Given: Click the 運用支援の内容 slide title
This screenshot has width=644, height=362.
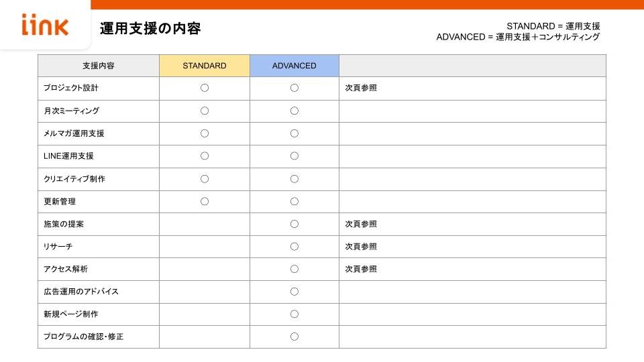Looking at the screenshot, I should tap(150, 28).
